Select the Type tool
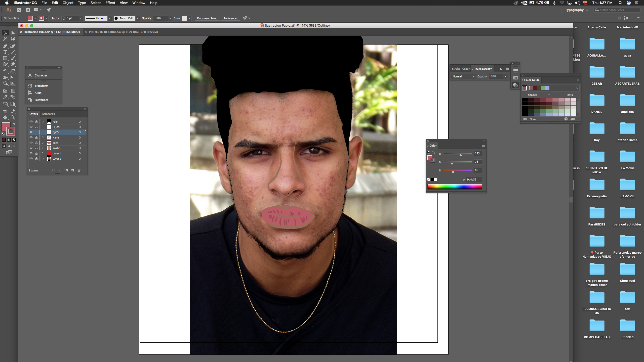The width and height of the screenshot is (644, 362). click(5, 52)
